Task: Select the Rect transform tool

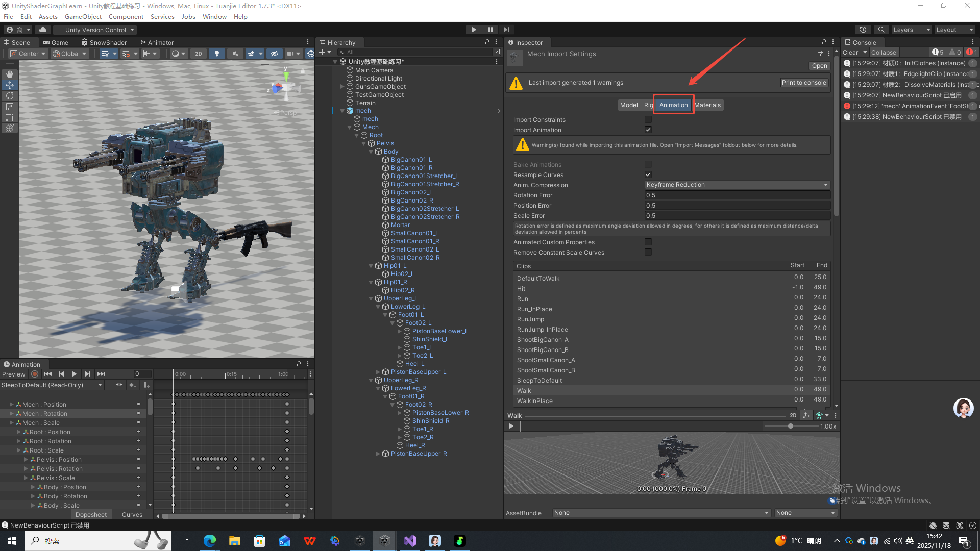Action: click(10, 117)
